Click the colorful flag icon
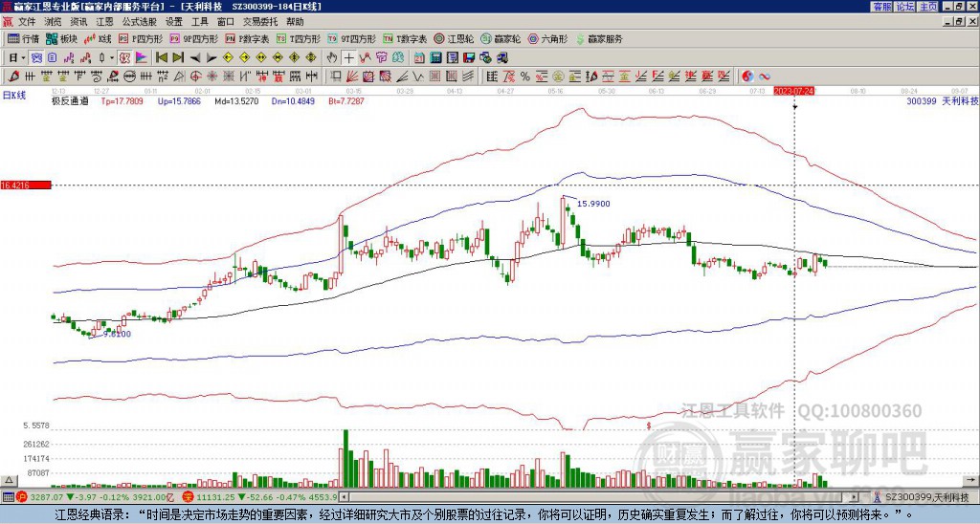The width and height of the screenshot is (980, 524). pyautogui.click(x=142, y=58)
